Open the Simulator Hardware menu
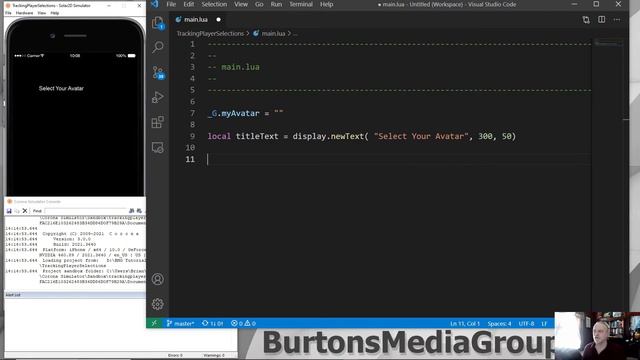 [24, 13]
